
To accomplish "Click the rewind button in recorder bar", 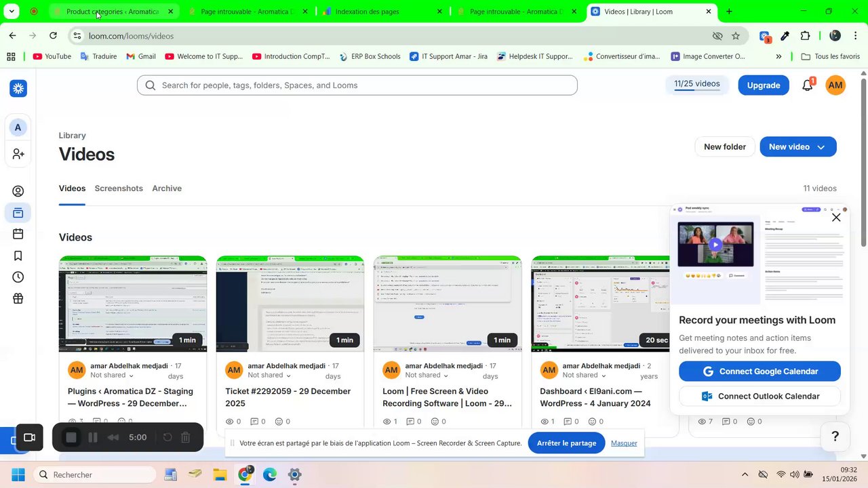I will pyautogui.click(x=113, y=438).
